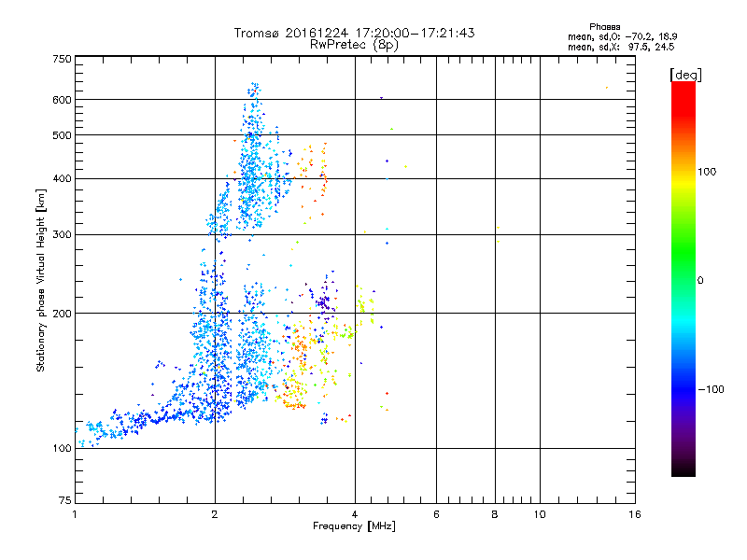Click the x-axis tick label '1'
Image resolution: width=747 pixels, height=560 pixels.
tap(75, 514)
